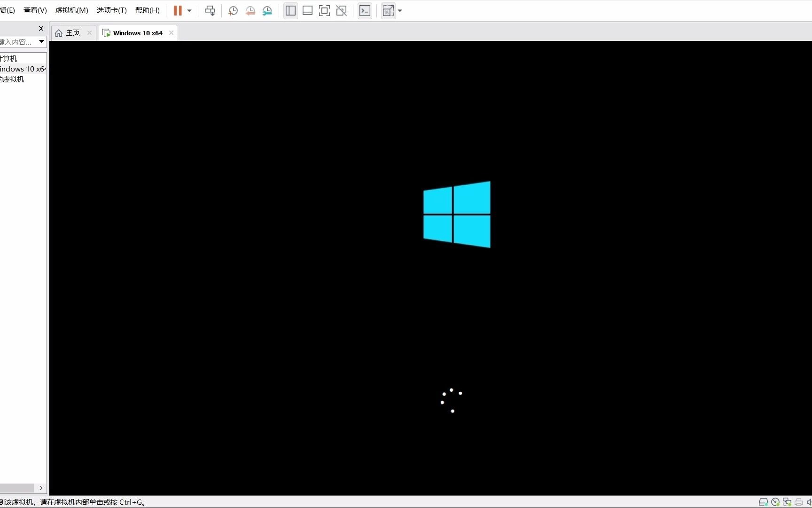Enter full screen mode
Screen dimensions: 812x508
point(324,10)
